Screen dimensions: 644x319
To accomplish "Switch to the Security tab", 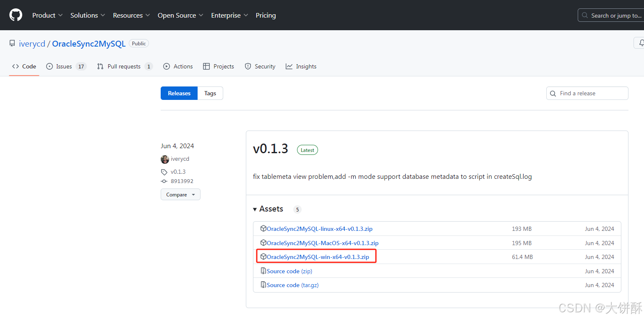I will click(260, 66).
